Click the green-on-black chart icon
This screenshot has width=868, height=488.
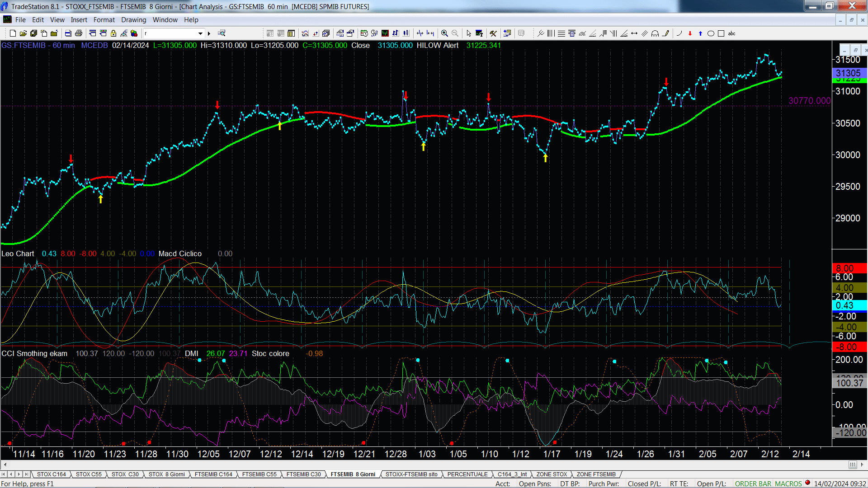385,33
